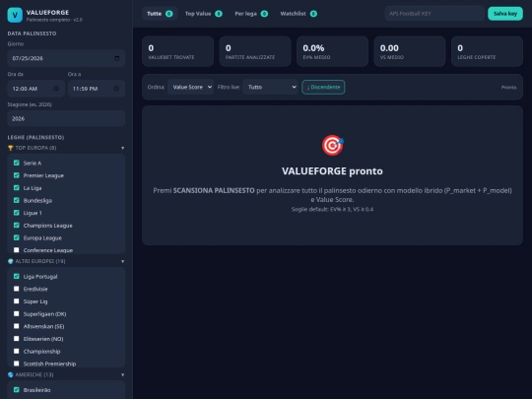Screen dimensions: 532x399
Task: Toggle the Bundesliga checkbox
Action: [x=17, y=200]
